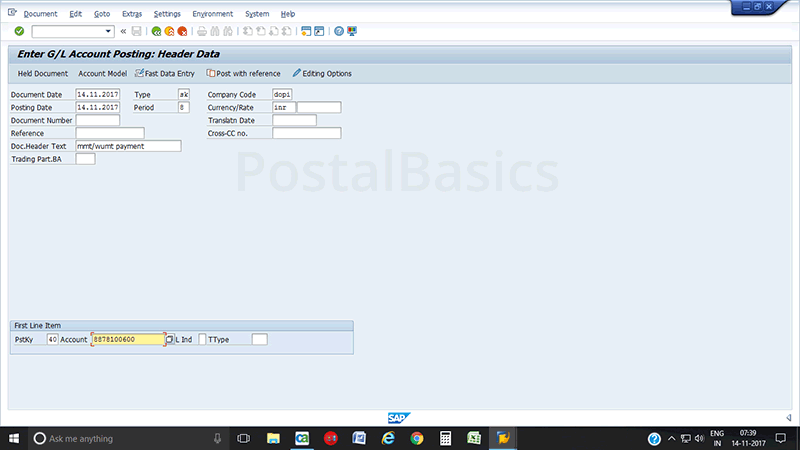
Task: Click the red Cancel icon in toolbar
Action: click(182, 31)
